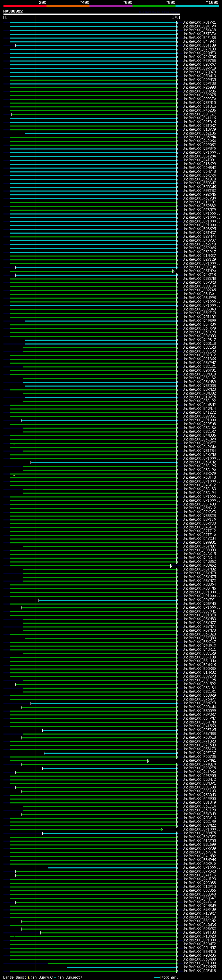Click hit label UniRef100_P25998
Viewport: 222px width, 980px height.
199,88
